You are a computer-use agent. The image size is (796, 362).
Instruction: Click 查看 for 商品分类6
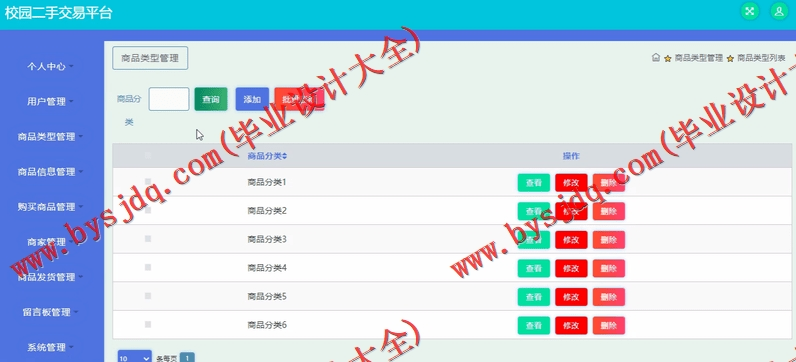534,325
